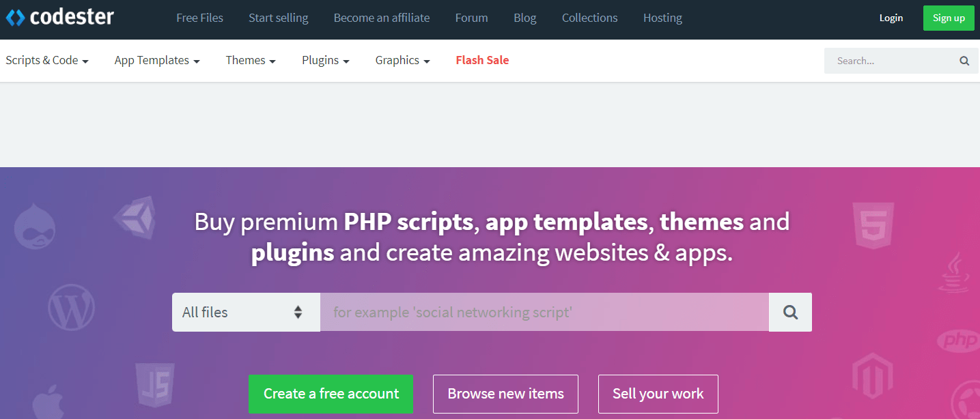Viewport: 980px width, 419px height.
Task: Click the Sell your work button
Action: click(658, 394)
